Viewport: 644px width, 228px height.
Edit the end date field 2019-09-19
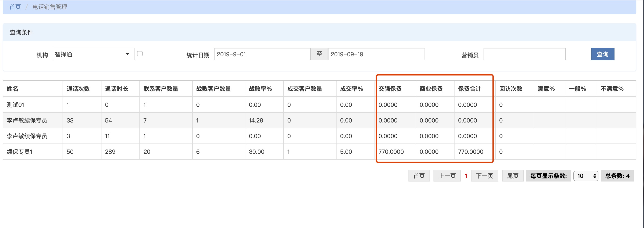[x=376, y=54]
